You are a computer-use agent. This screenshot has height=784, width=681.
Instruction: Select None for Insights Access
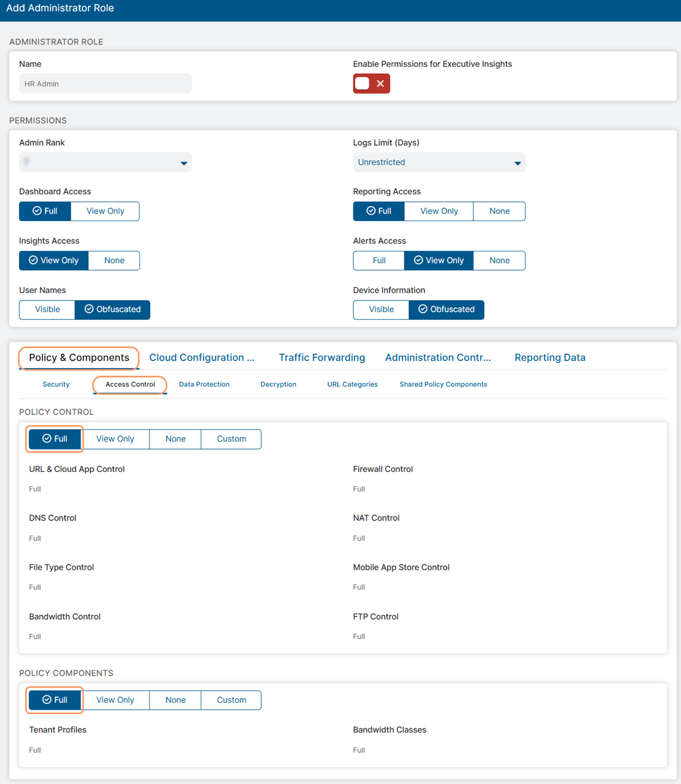pos(114,261)
